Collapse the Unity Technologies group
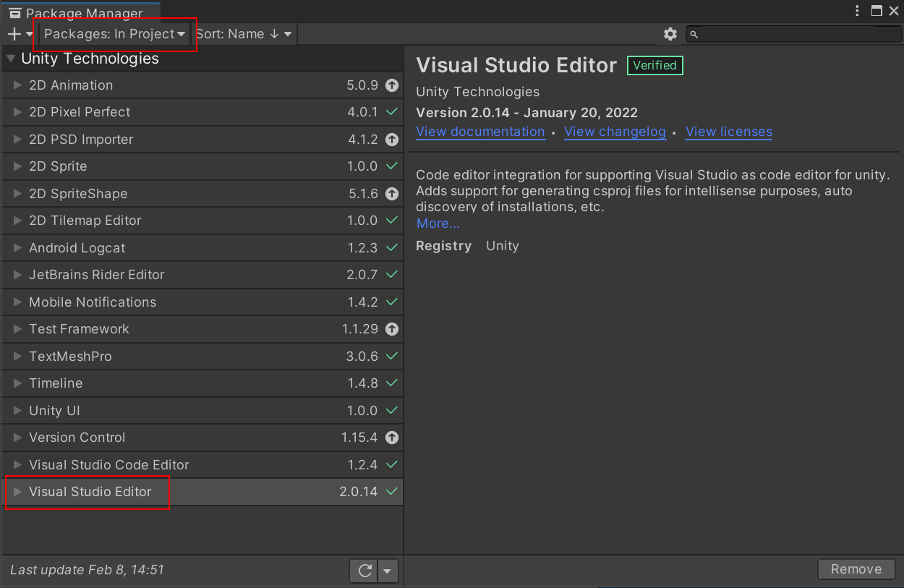The width and height of the screenshot is (904, 588). click(x=10, y=59)
